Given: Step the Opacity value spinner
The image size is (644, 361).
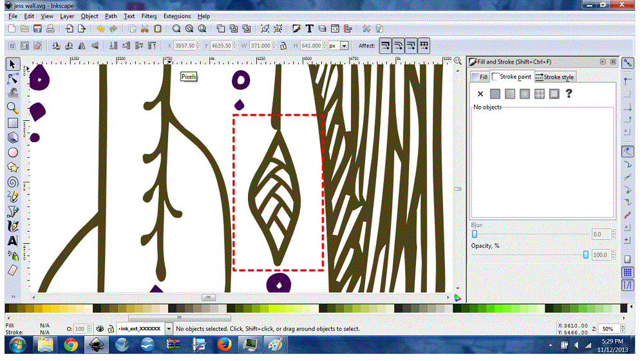Looking at the screenshot, I should tap(613, 255).
